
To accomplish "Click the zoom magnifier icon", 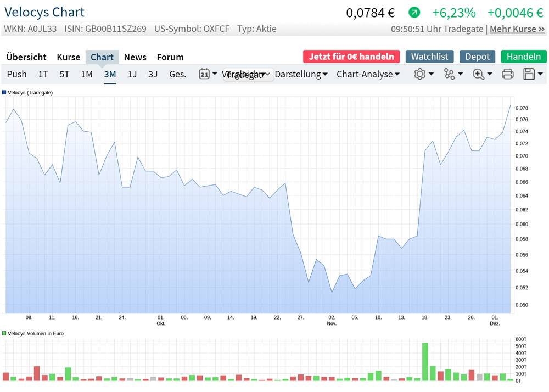I will tap(478, 74).
